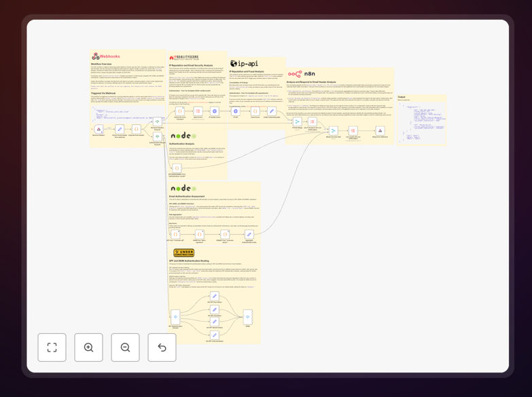Select the Aggregate Authentication Data edit node
Image resolution: width=532 pixels, height=397 pixels.
click(249, 234)
